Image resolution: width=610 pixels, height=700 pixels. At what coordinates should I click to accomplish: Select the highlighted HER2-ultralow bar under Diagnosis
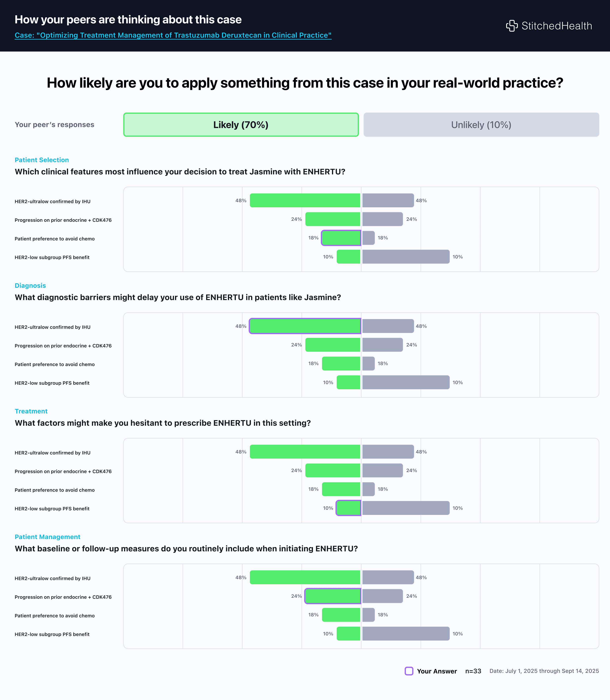coord(305,326)
